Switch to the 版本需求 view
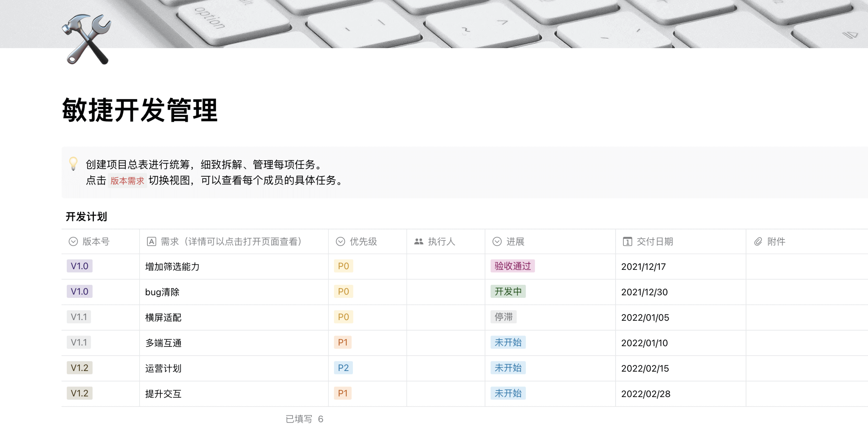The height and width of the screenshot is (434, 868). pos(127,181)
